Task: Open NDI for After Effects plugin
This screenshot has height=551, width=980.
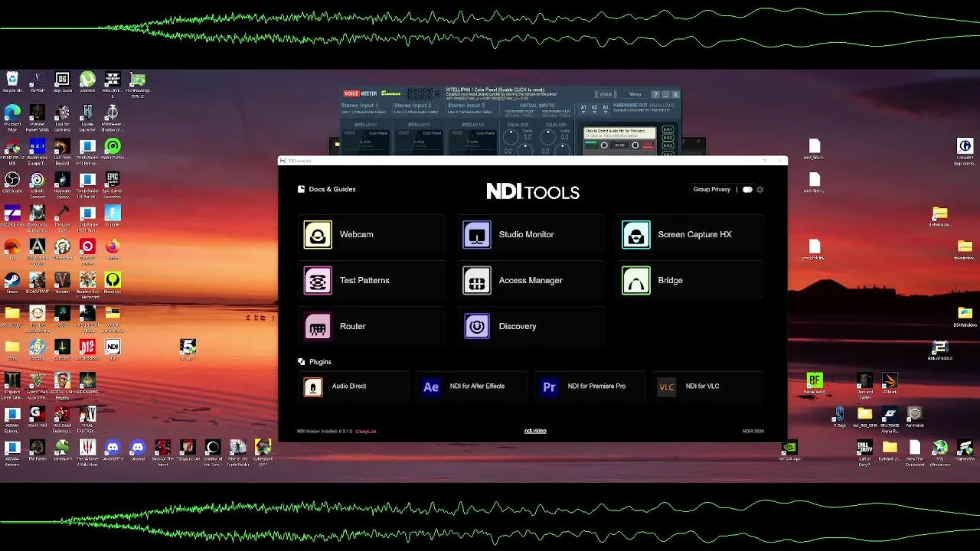Action: coord(472,386)
